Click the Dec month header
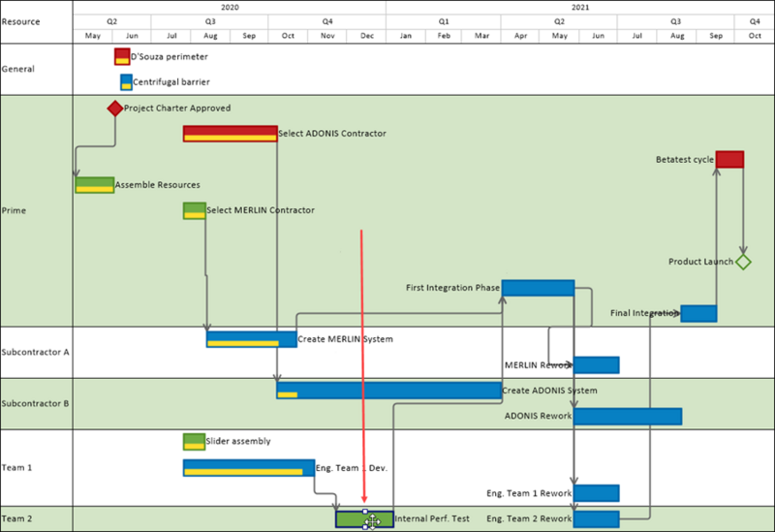 (367, 36)
